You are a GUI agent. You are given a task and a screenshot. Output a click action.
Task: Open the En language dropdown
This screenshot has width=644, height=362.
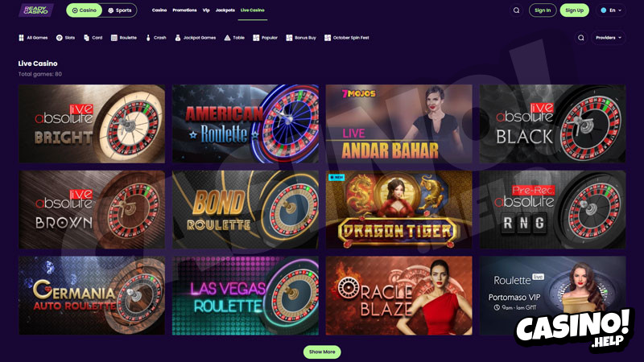coord(611,10)
